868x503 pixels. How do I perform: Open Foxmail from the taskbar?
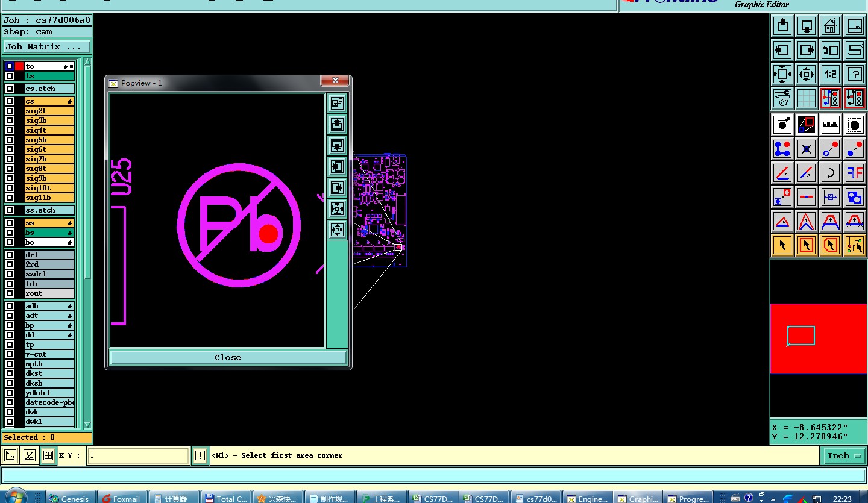point(122,498)
